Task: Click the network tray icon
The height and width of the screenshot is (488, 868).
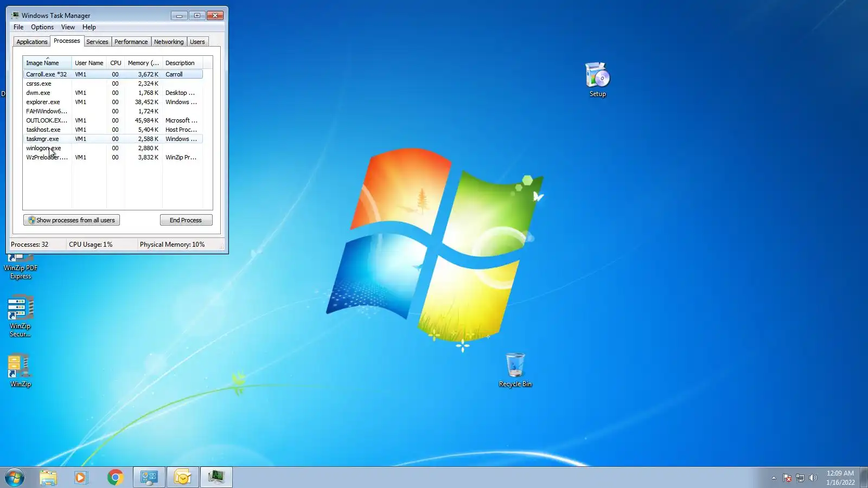Action: click(800, 478)
